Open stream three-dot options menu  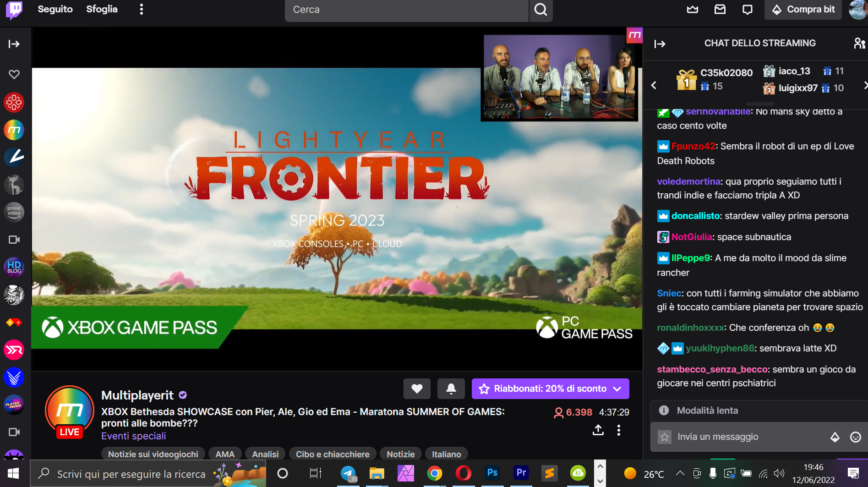[619, 430]
